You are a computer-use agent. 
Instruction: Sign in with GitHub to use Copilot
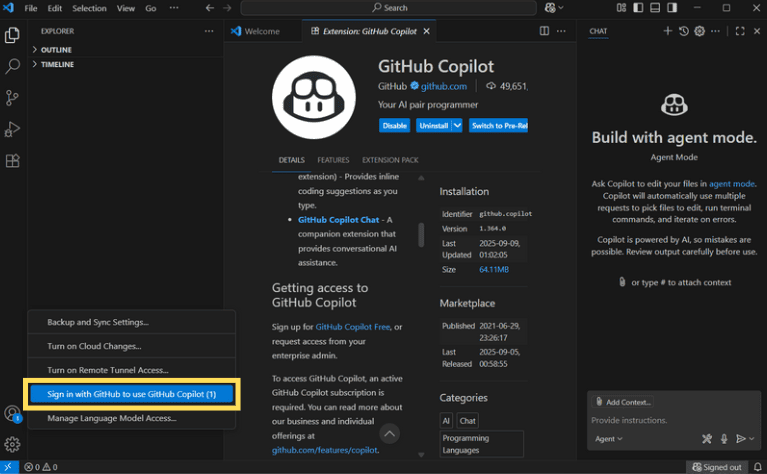click(132, 394)
